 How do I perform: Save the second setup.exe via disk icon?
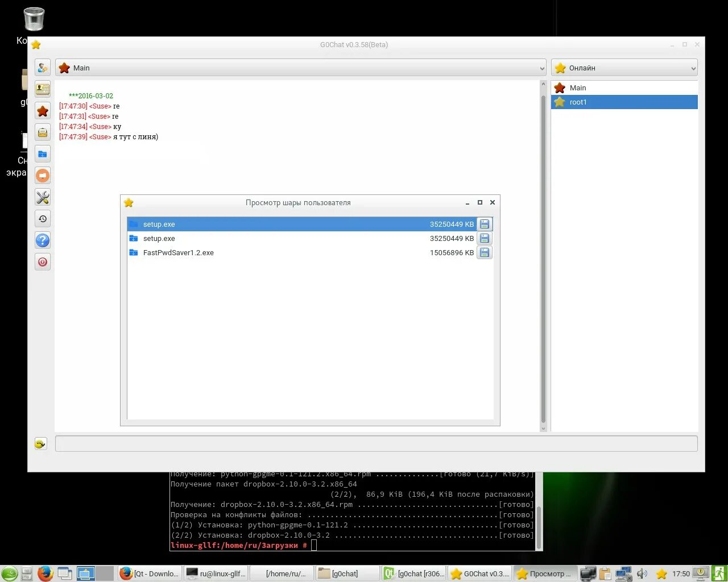point(485,239)
